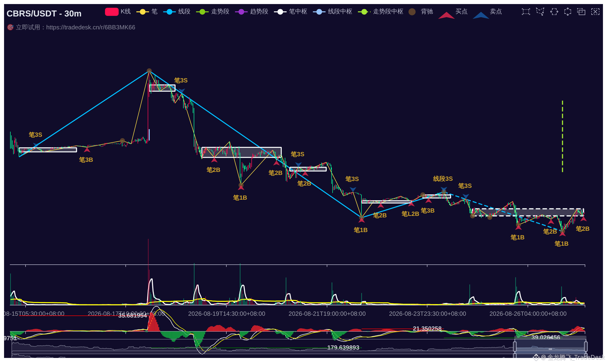Click the 2026-08-21T19:00:00+08:00 axis label
This screenshot has width=607, height=364.
tap(327, 314)
